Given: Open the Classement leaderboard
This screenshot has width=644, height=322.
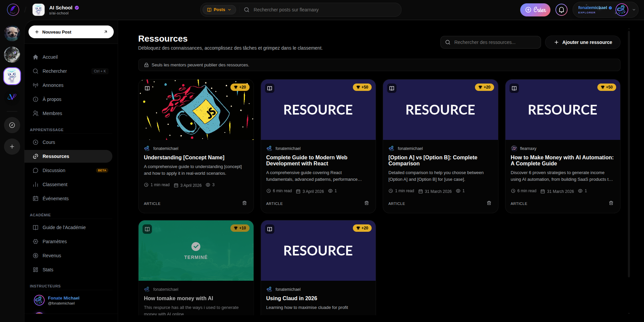Looking at the screenshot, I should tap(55, 184).
